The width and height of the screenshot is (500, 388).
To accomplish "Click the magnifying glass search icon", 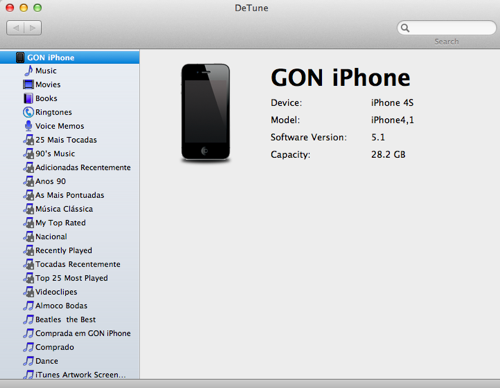I will (405, 28).
